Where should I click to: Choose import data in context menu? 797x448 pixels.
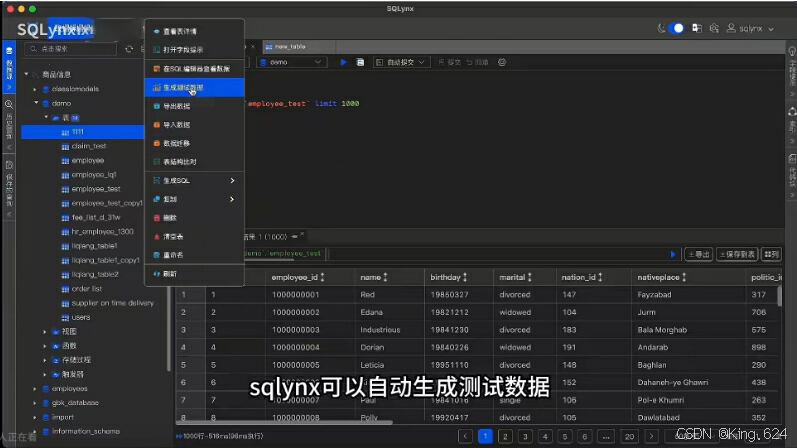click(194, 125)
